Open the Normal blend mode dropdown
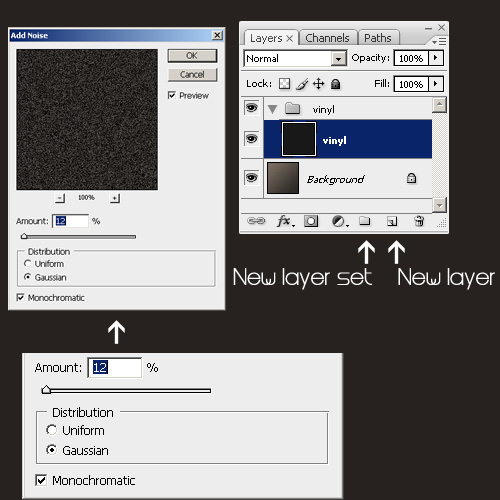500x500 pixels. point(295,59)
